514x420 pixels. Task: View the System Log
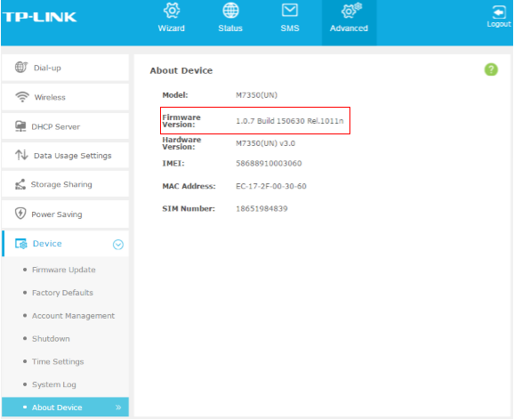(x=53, y=384)
